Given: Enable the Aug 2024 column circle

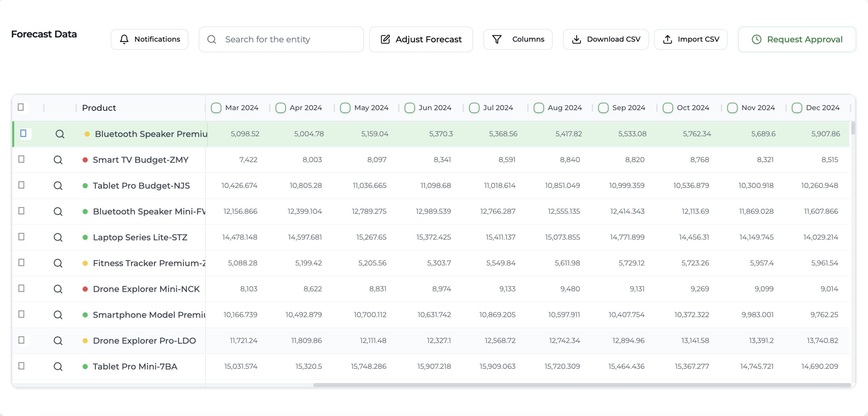Looking at the screenshot, I should click(x=538, y=108).
